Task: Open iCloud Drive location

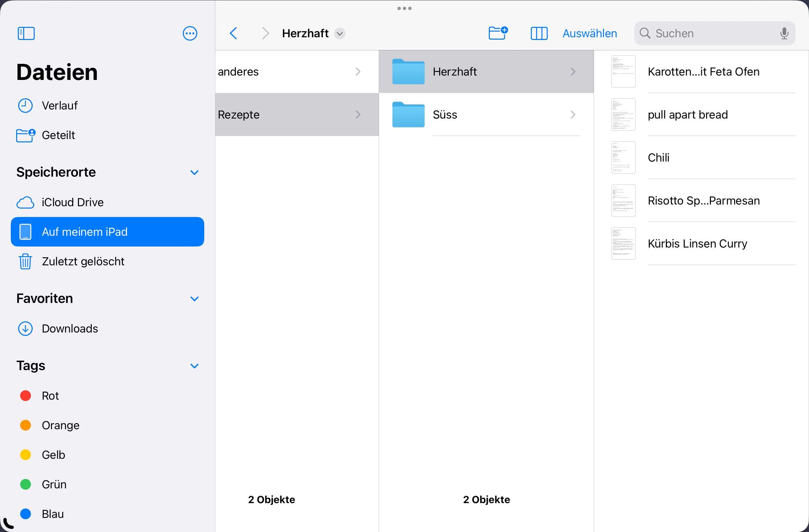Action: [x=73, y=202]
